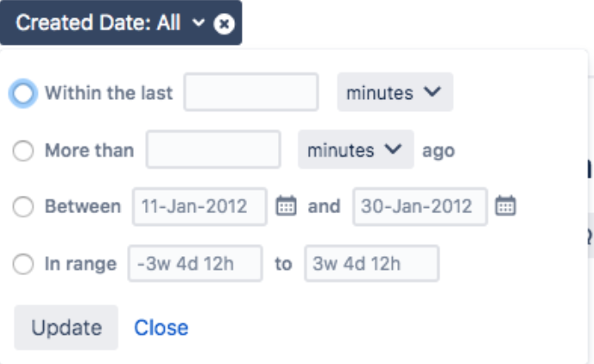Click the Update button
This screenshot has height=364, width=594.
tap(66, 327)
